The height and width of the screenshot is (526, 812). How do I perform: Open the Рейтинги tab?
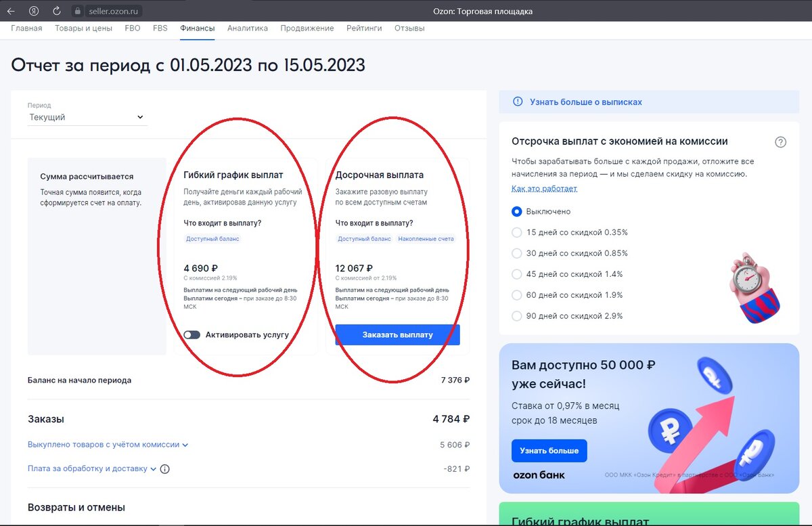coord(364,28)
